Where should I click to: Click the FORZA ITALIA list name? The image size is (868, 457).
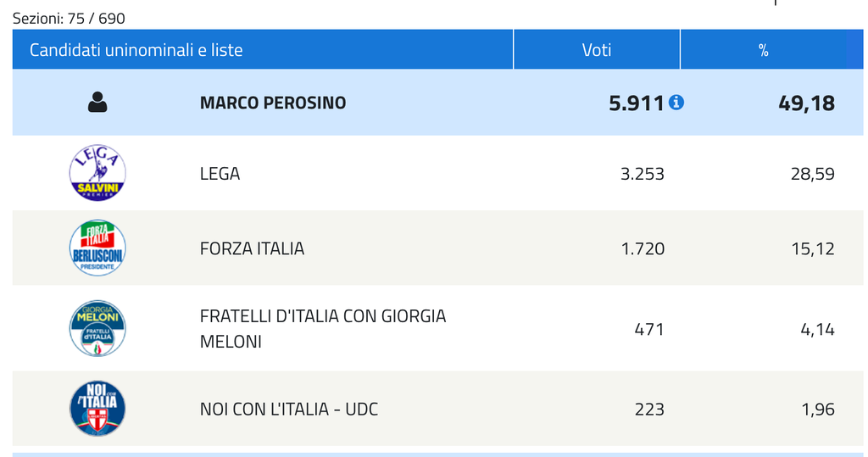click(252, 248)
